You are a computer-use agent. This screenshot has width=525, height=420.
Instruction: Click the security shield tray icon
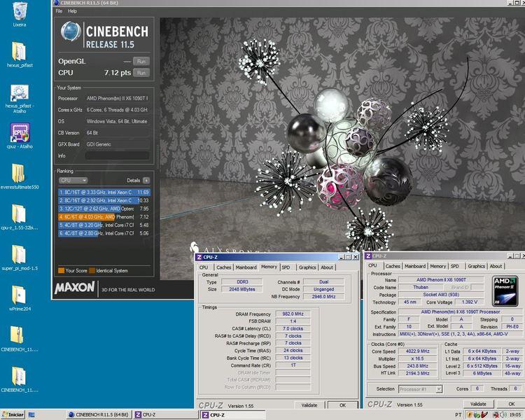(469, 414)
